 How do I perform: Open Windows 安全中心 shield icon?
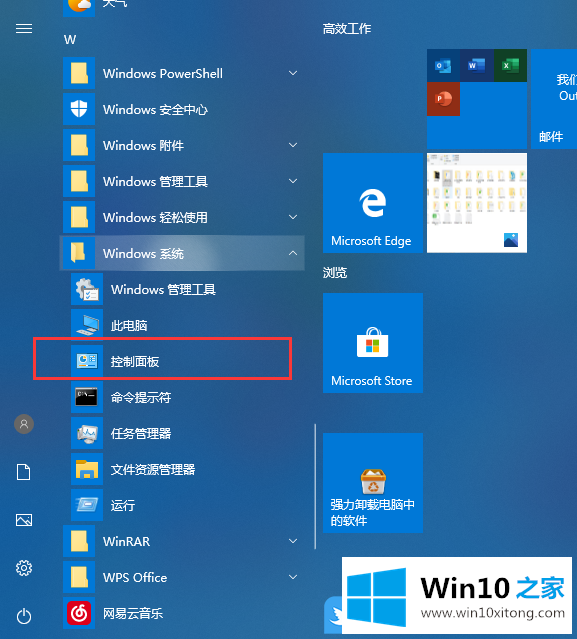(79, 109)
